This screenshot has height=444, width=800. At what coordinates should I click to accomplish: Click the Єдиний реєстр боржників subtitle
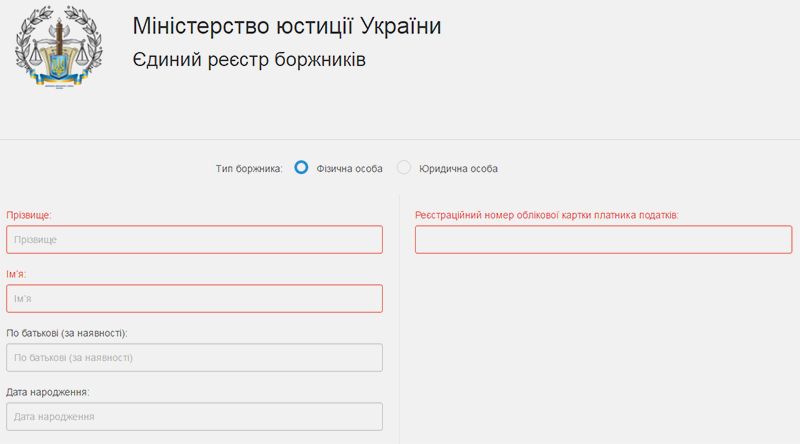point(249,60)
